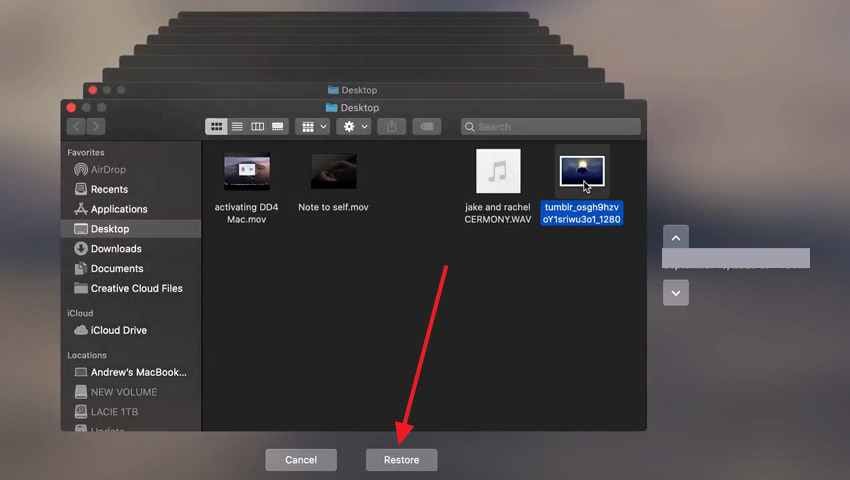The height and width of the screenshot is (480, 850).
Task: Go to earlier backup with up arrow
Action: click(x=675, y=238)
